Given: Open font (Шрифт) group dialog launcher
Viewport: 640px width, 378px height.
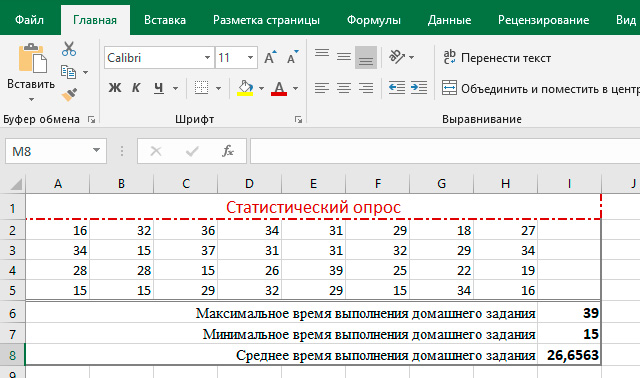Looking at the screenshot, I should click(298, 120).
